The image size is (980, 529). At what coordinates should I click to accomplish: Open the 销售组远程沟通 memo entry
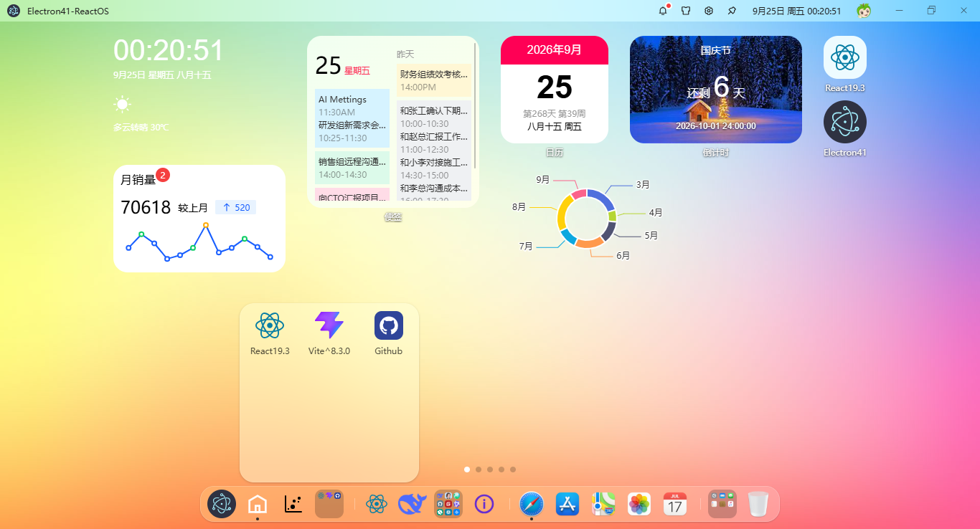pyautogui.click(x=352, y=168)
